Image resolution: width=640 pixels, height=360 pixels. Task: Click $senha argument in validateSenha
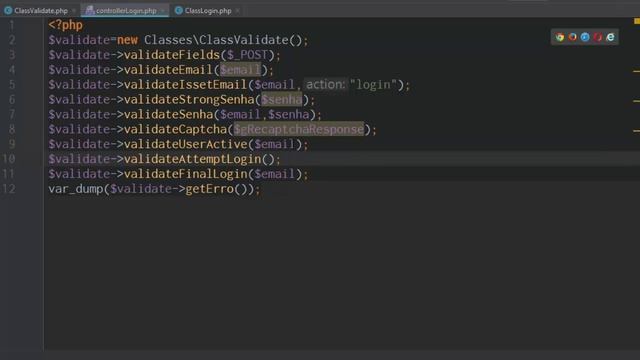point(289,114)
